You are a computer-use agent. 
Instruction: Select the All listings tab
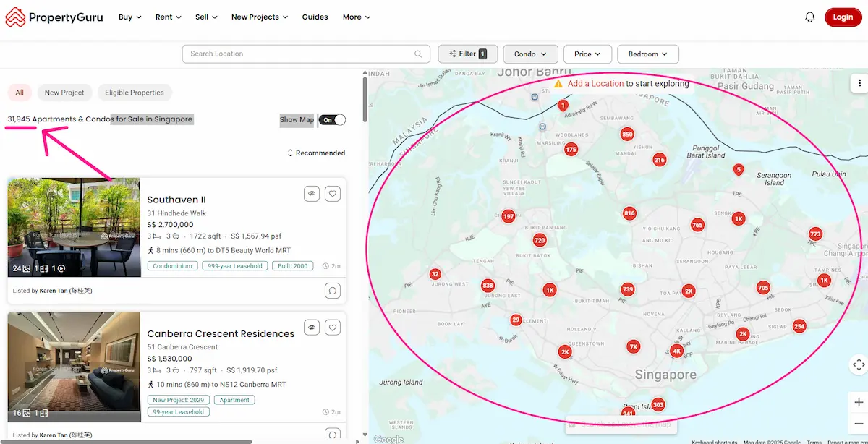point(20,93)
